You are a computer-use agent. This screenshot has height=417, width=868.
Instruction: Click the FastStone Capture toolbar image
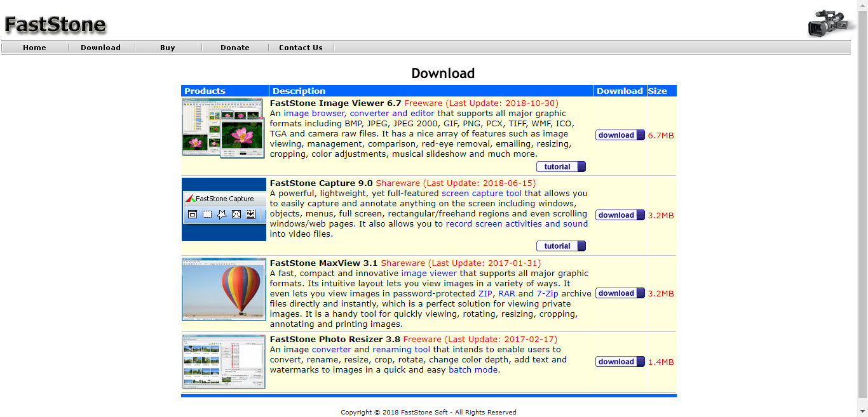tap(224, 209)
